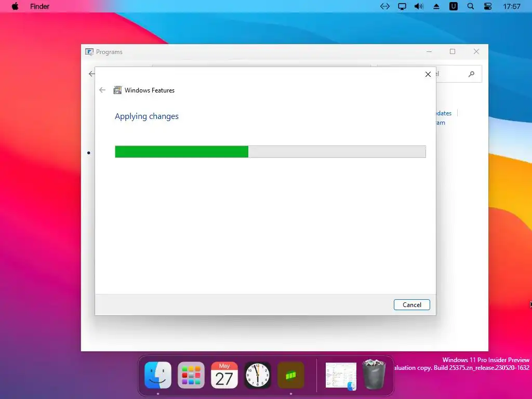
Task: Minimize the Programs window
Action: click(x=429, y=51)
